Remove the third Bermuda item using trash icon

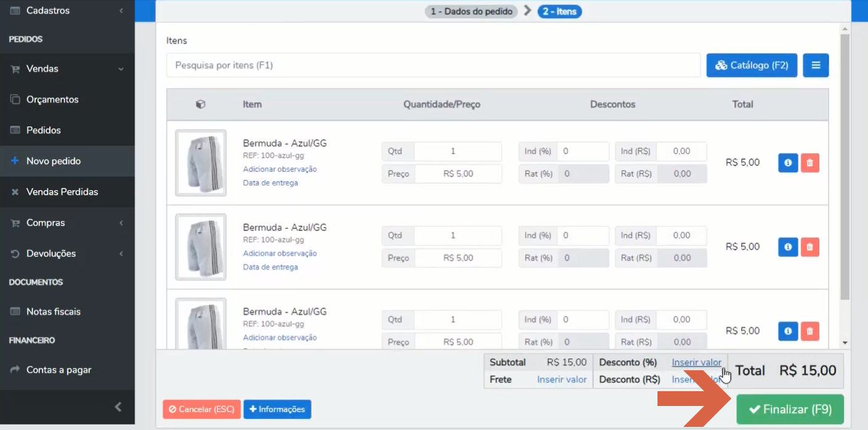click(810, 331)
